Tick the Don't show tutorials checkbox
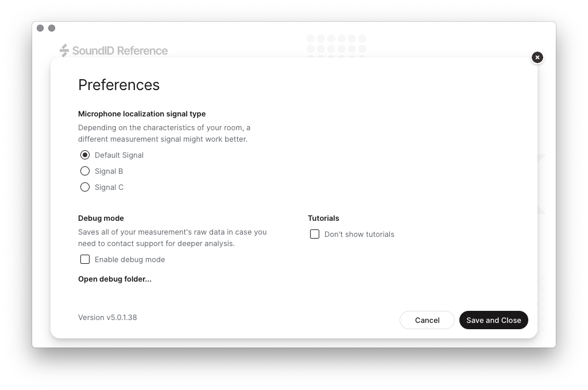 coord(315,234)
